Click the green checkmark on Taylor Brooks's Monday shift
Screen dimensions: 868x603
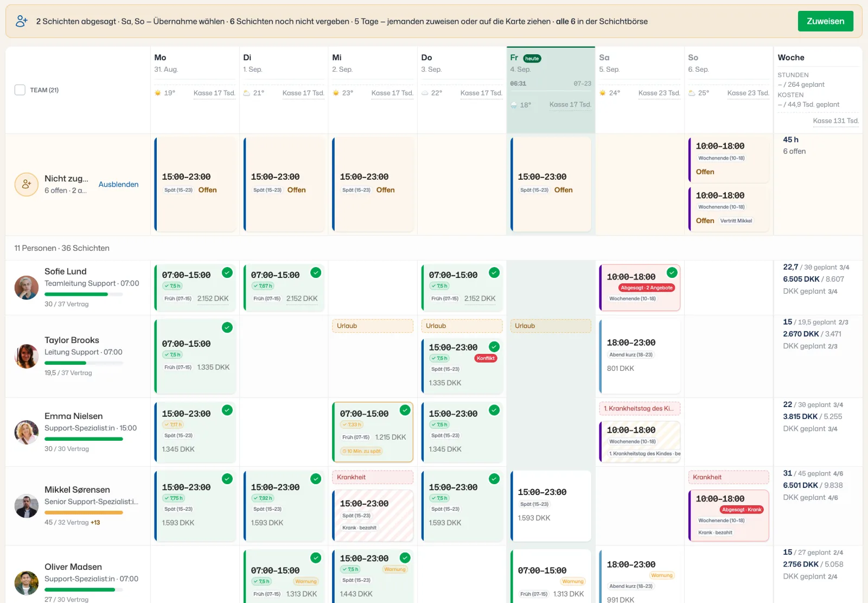tap(227, 327)
